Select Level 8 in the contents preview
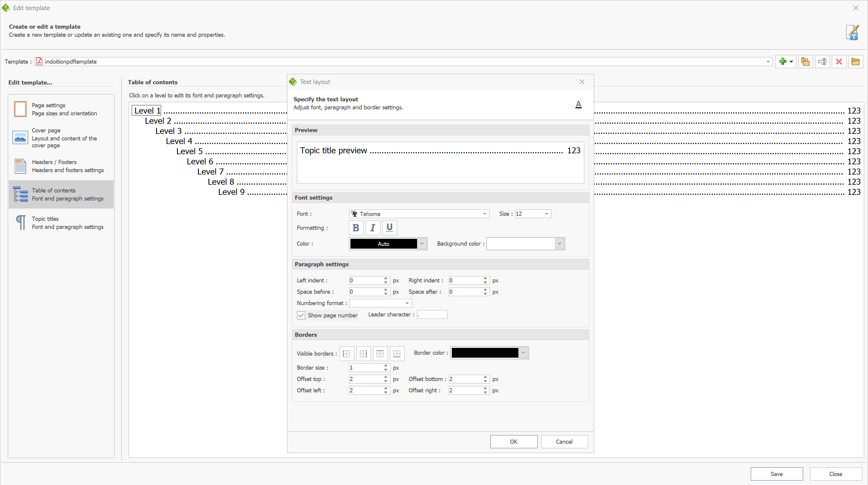The width and height of the screenshot is (868, 485). point(221,182)
